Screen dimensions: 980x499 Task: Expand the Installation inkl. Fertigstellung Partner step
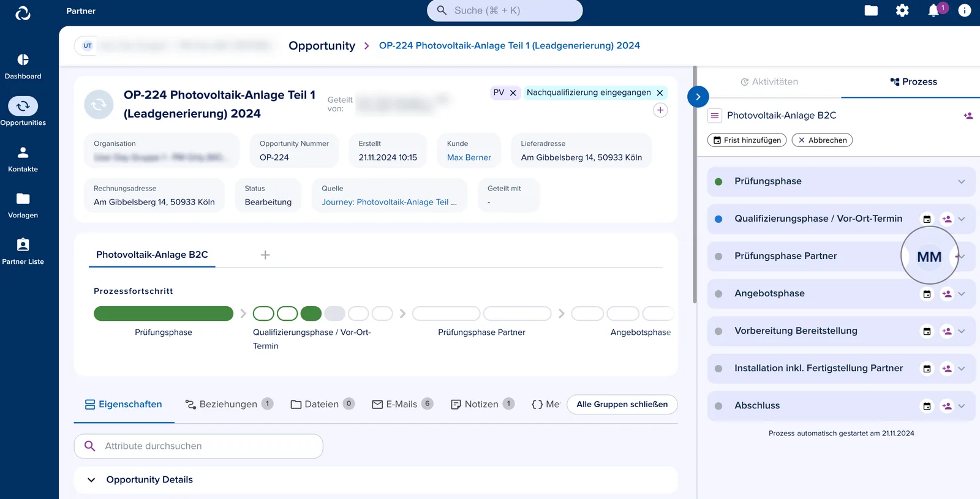click(962, 369)
